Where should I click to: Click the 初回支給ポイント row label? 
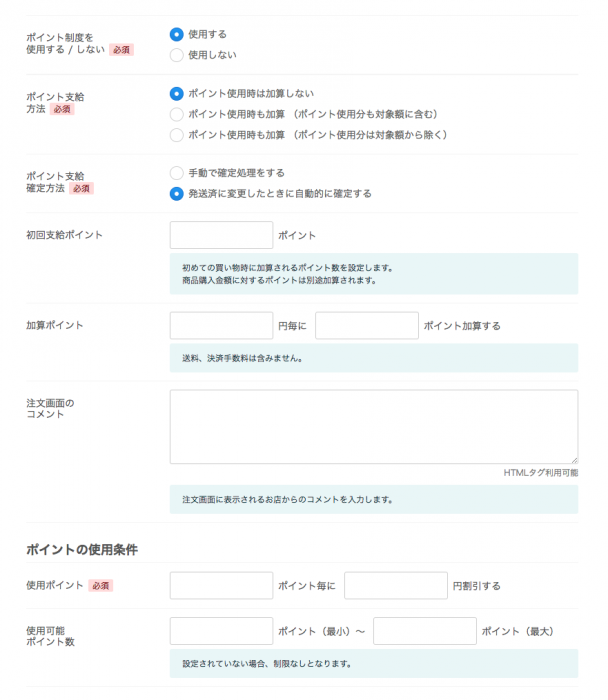coord(64,235)
